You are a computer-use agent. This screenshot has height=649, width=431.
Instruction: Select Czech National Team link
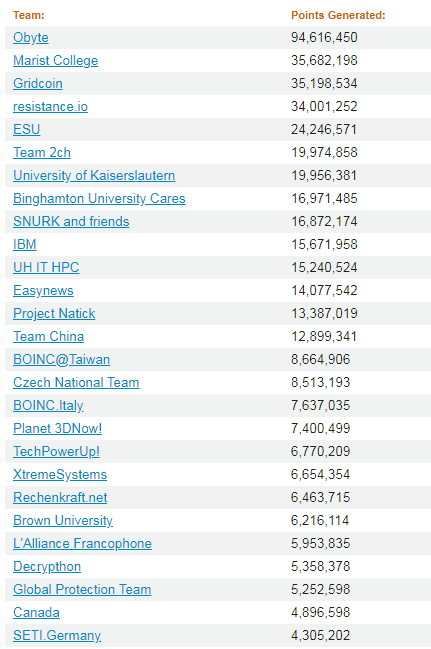click(76, 382)
